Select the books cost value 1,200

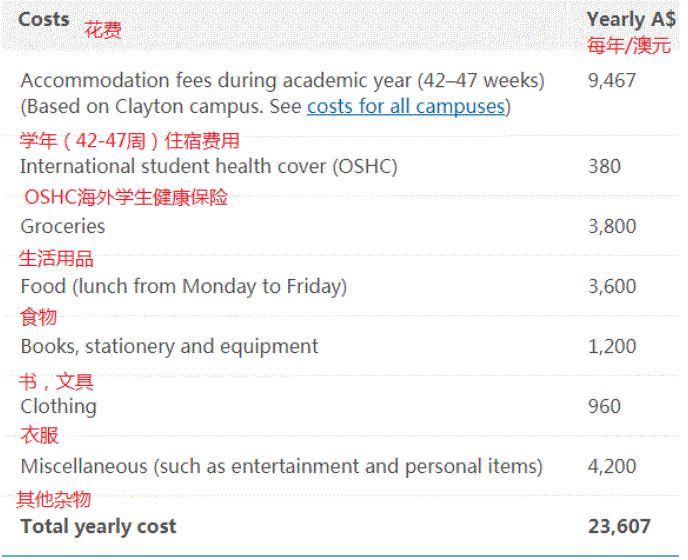click(x=612, y=347)
